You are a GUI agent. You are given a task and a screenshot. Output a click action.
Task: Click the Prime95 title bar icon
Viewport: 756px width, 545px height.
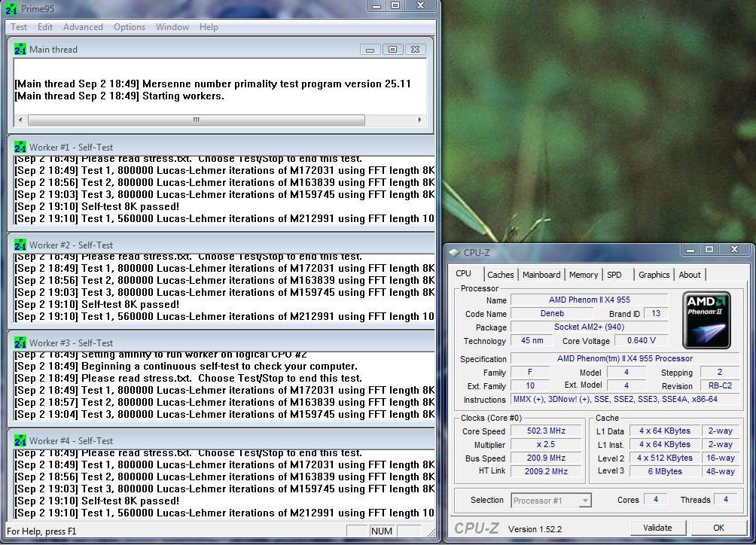[x=11, y=9]
